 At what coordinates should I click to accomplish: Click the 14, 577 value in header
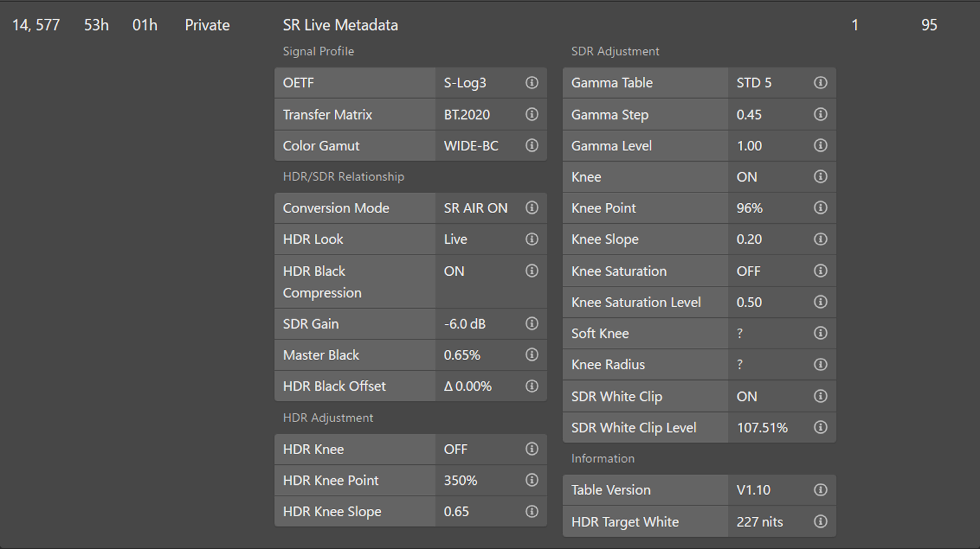pyautogui.click(x=36, y=25)
